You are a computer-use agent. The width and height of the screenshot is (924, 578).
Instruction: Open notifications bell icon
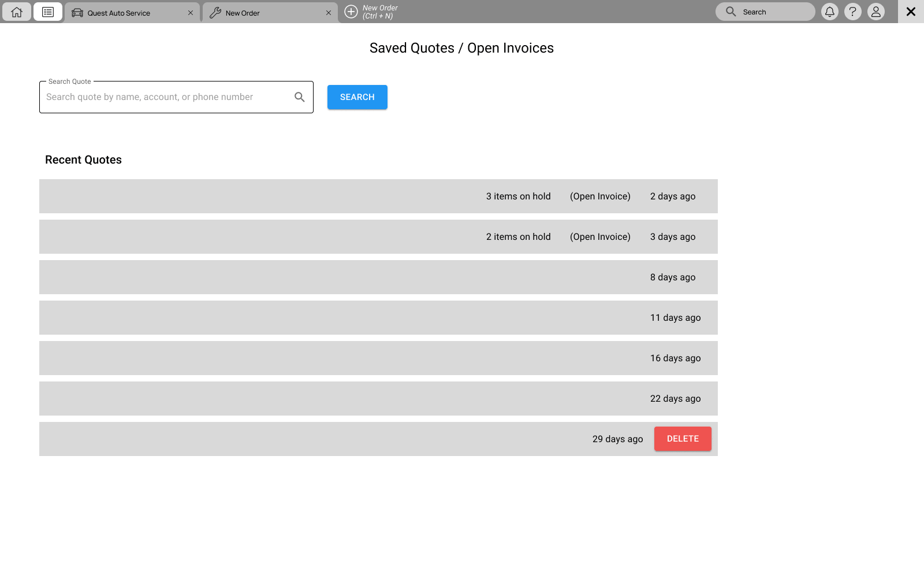pos(829,12)
